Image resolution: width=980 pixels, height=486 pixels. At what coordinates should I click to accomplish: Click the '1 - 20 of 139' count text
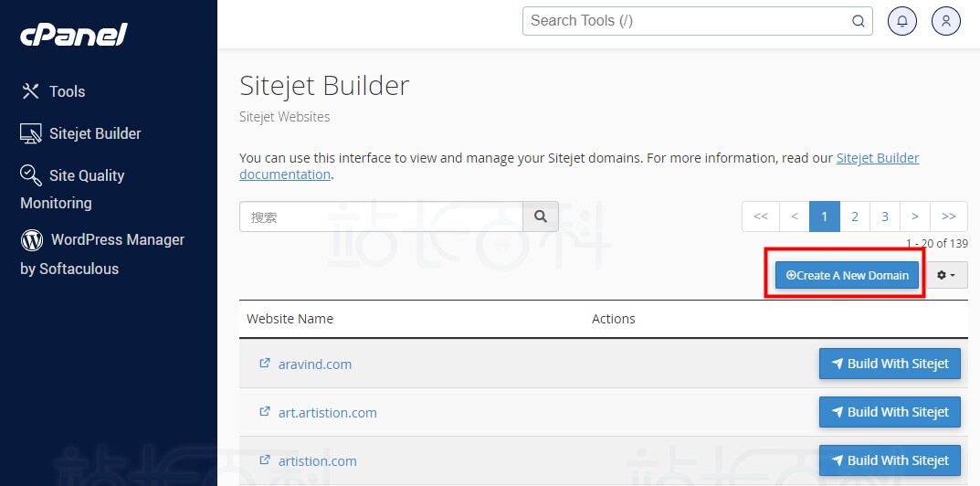[x=937, y=243]
